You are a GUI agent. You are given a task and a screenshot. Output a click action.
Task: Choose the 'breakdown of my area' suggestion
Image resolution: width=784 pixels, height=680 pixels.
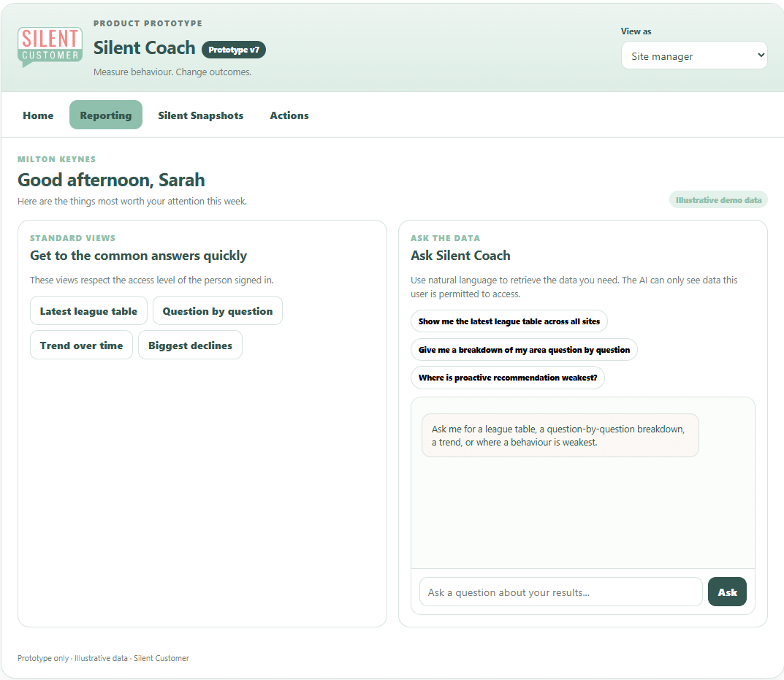[524, 350]
